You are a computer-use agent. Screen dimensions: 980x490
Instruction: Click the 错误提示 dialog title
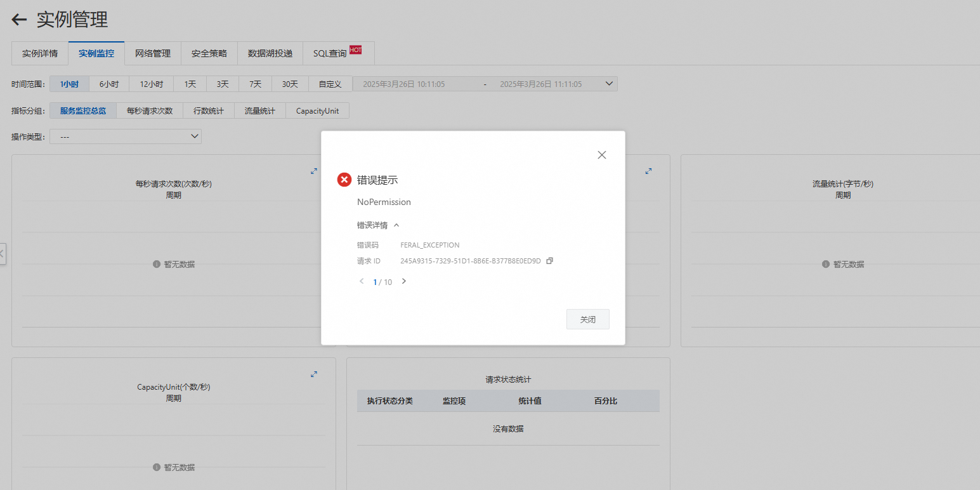point(377,180)
